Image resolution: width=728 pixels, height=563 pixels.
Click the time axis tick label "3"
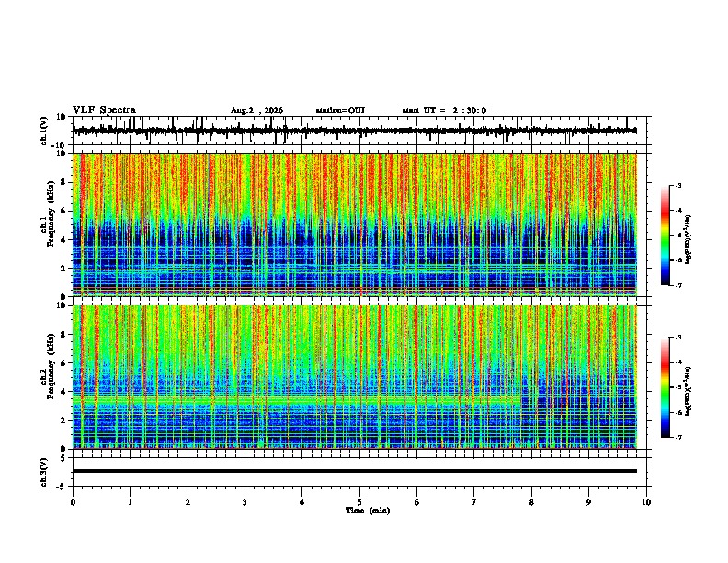(x=245, y=502)
